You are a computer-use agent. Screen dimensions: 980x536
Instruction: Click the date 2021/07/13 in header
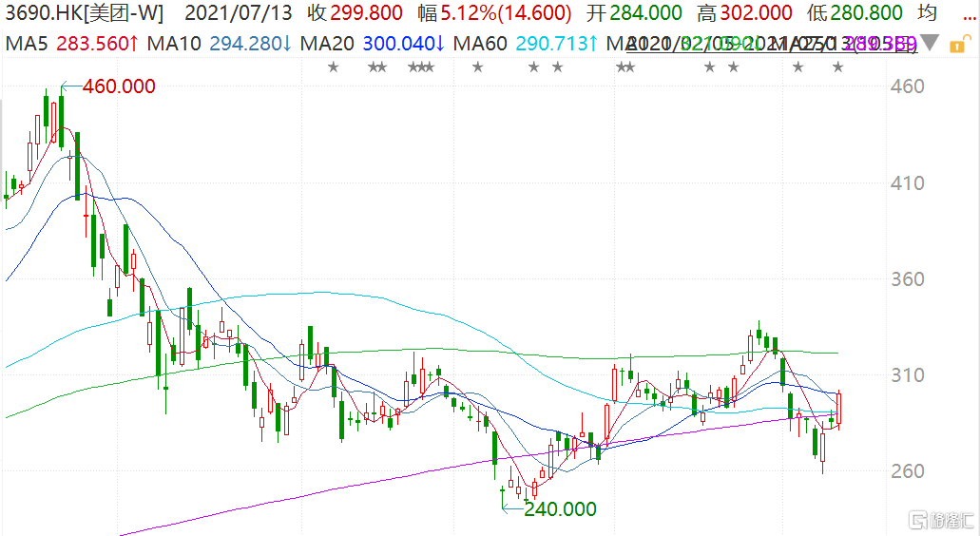point(239,12)
